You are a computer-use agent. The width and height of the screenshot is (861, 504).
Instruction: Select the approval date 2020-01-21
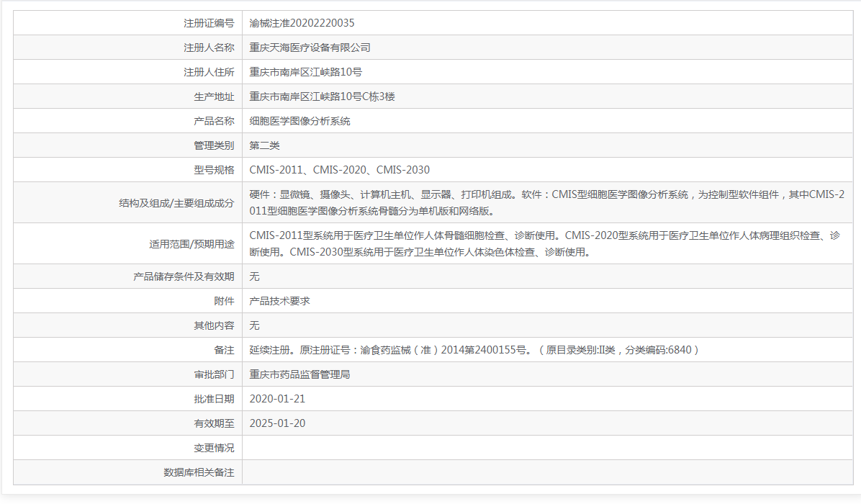[x=277, y=398]
